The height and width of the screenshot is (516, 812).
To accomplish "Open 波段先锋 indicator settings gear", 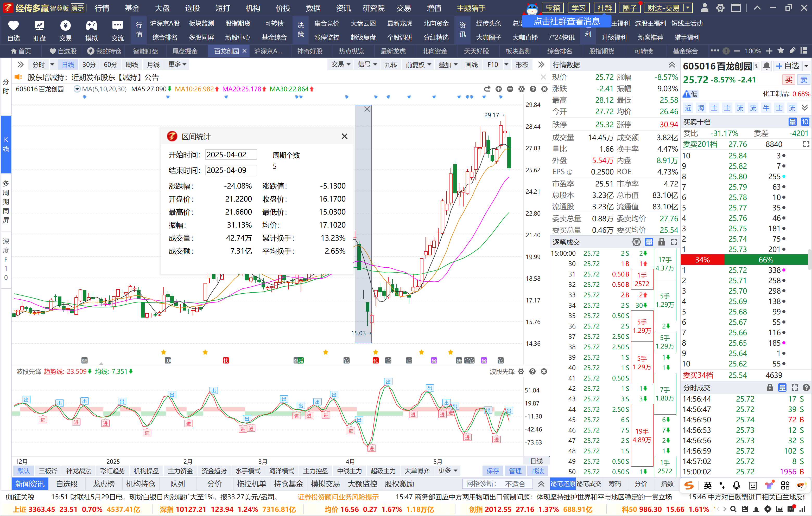I will 521,371.
